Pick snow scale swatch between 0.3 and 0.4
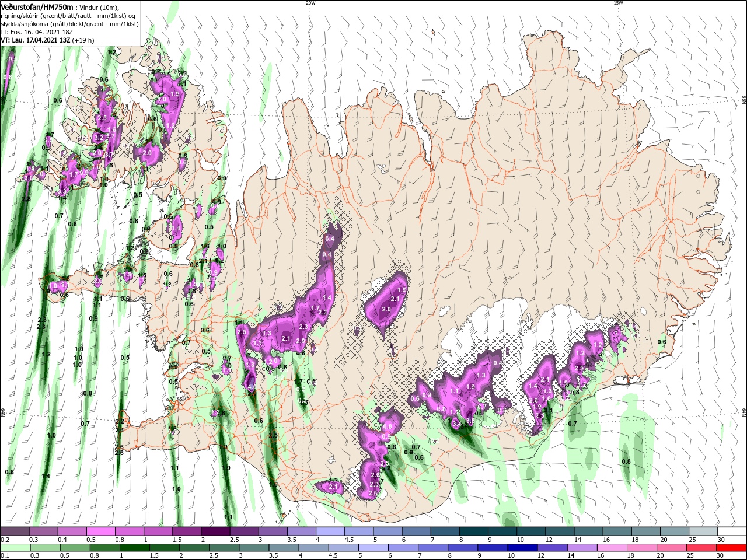The width and height of the screenshot is (747, 560). (x=43, y=531)
